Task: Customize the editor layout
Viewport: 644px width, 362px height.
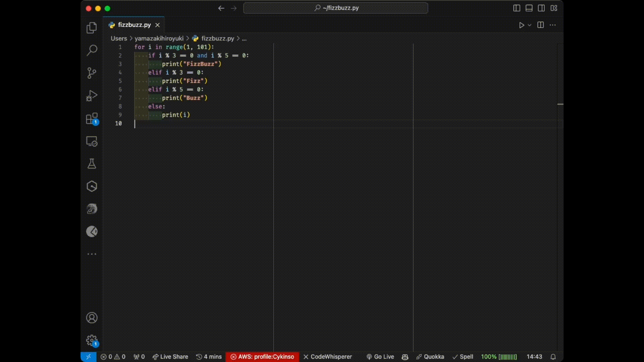Action: (554, 8)
